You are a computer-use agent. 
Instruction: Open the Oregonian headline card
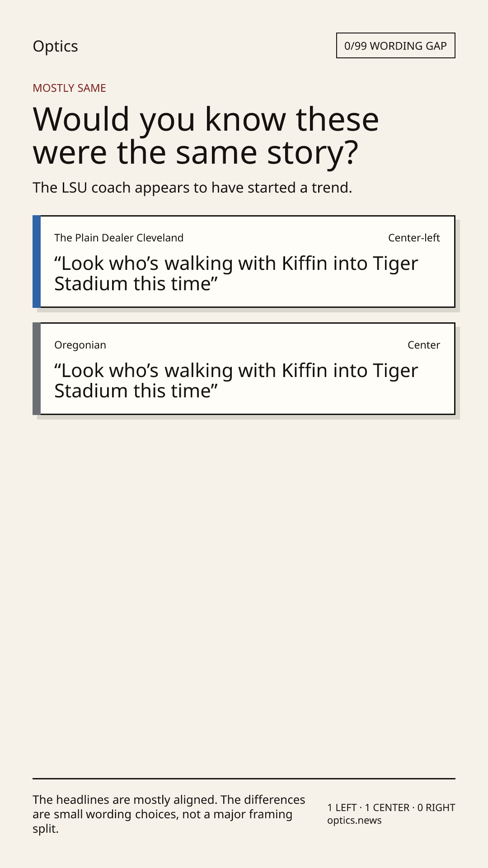click(244, 369)
